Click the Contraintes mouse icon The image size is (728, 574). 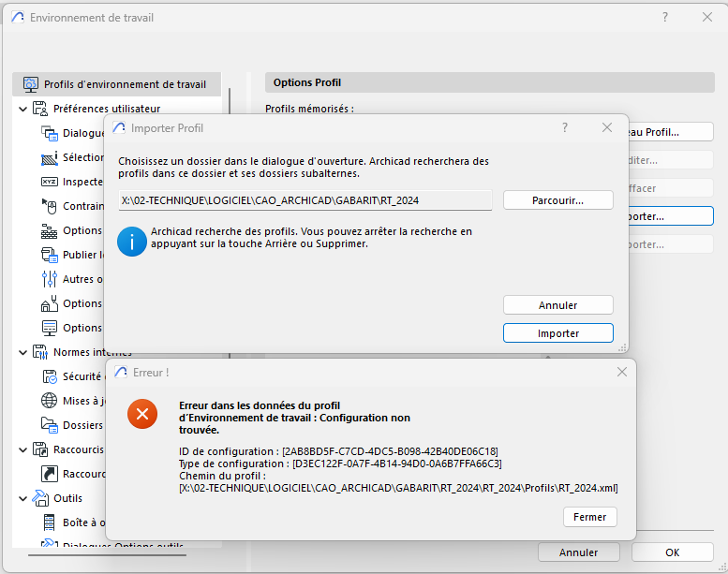(x=50, y=206)
